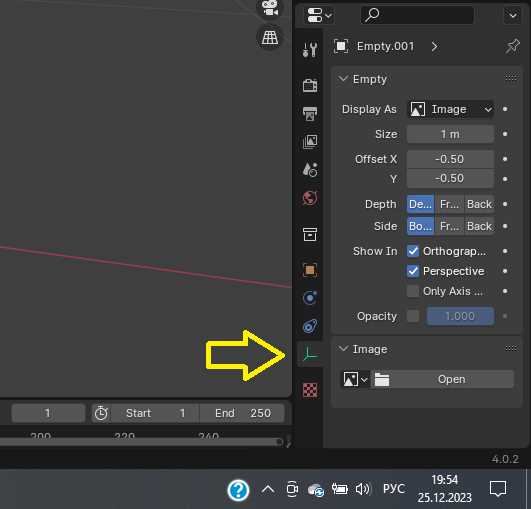Open the Display As Image dropdown
Image resolution: width=531 pixels, height=509 pixels.
[x=450, y=109]
